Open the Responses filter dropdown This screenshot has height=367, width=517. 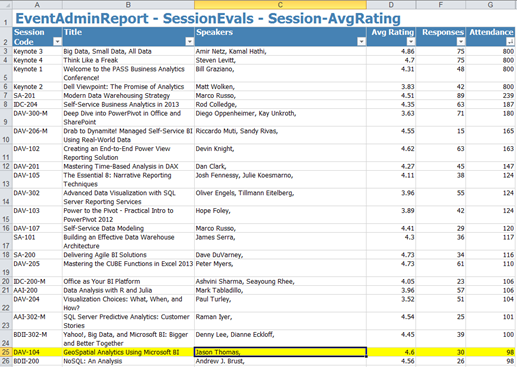click(x=460, y=41)
